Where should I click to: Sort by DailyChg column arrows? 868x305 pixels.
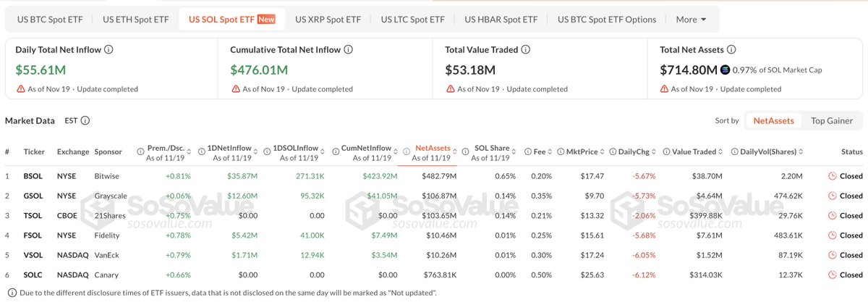point(662,152)
